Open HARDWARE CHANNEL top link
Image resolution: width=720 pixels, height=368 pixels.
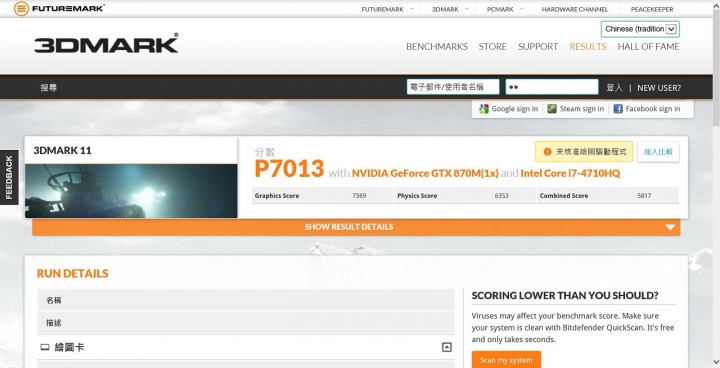[574, 9]
